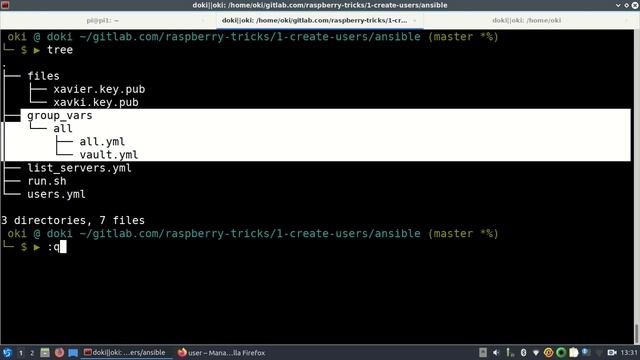
Task: Launch Firefox from the taskbar quick launcher
Action: 59,353
